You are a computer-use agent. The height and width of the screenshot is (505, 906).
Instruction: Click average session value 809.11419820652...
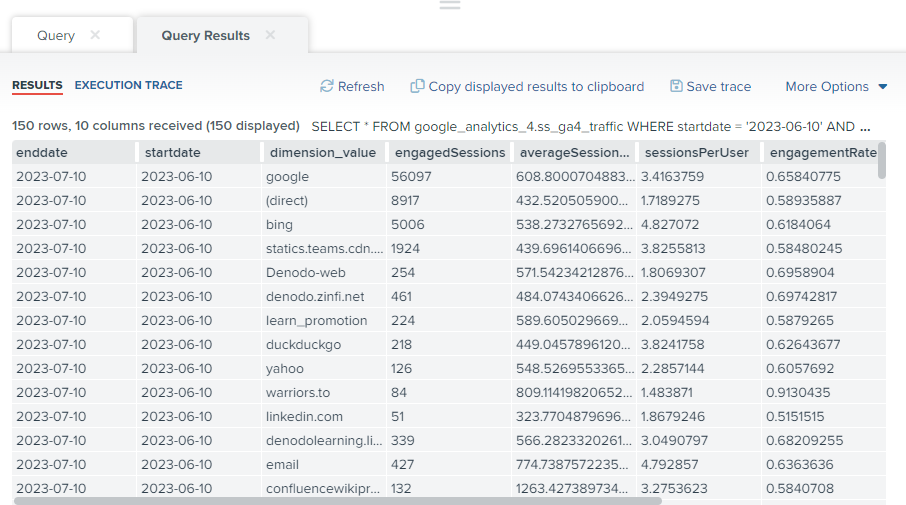[x=575, y=392]
